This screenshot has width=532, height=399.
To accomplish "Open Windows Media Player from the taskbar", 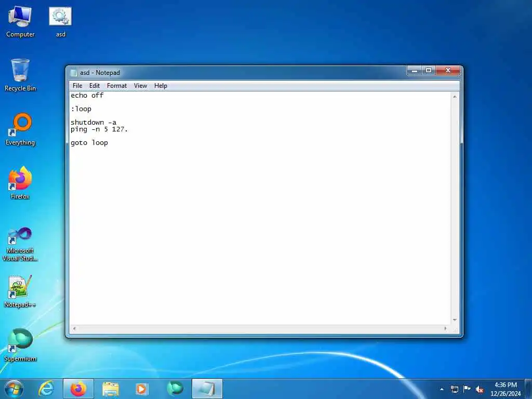I will tap(142, 389).
